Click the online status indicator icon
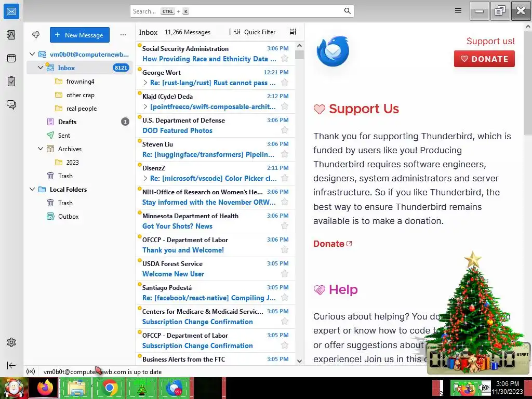 (31, 371)
